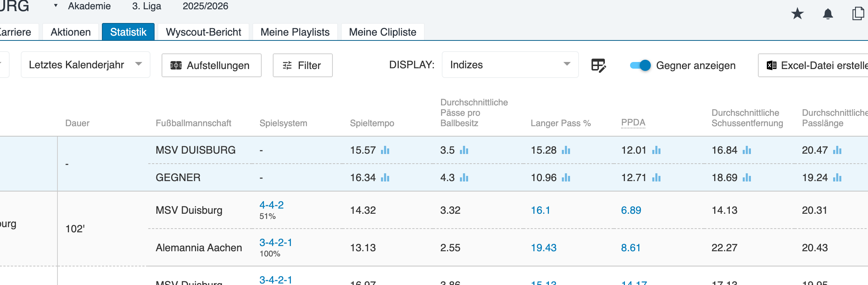The width and height of the screenshot is (868, 285).
Task: Toggle the Gegner anzeigen switch
Action: point(640,65)
